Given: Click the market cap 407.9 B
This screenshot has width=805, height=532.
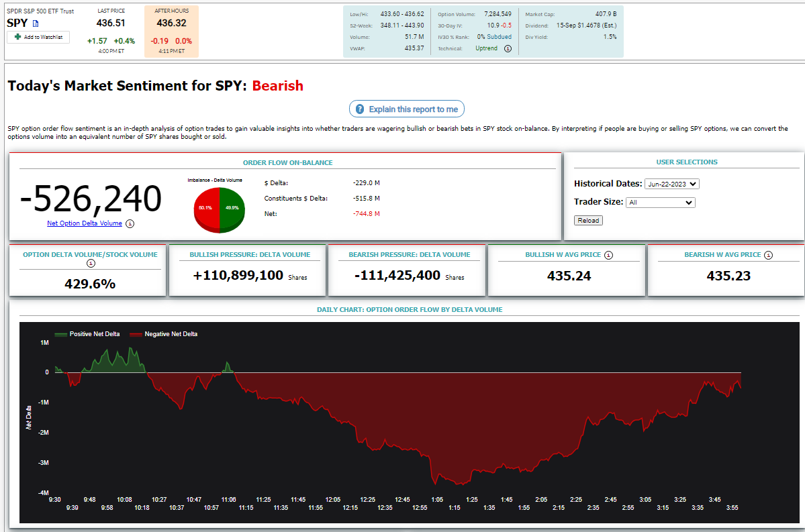Looking at the screenshot, I should click(606, 14).
